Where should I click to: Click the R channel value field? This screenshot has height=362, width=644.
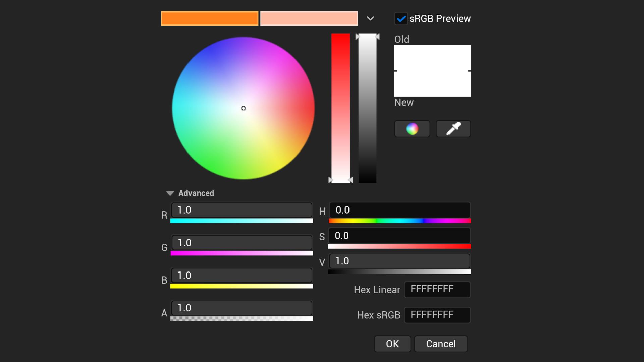[241, 210]
